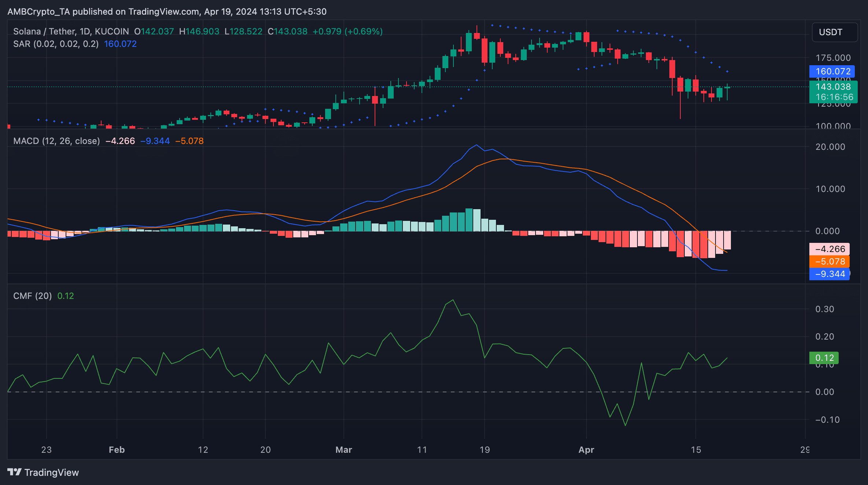Click the close price C143.038 value

[287, 32]
